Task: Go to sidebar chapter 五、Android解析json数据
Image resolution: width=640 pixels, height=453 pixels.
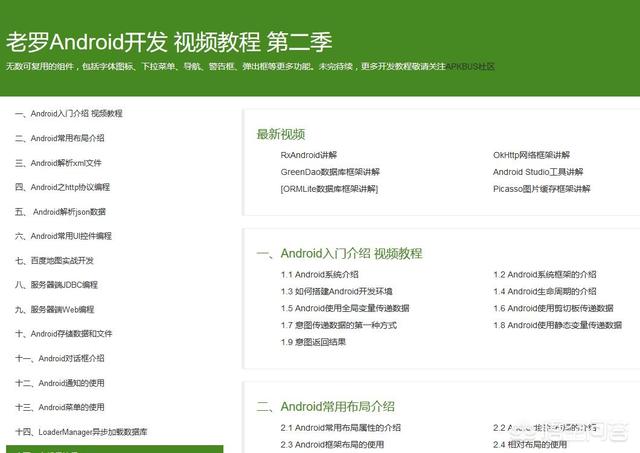Action: coord(60,212)
